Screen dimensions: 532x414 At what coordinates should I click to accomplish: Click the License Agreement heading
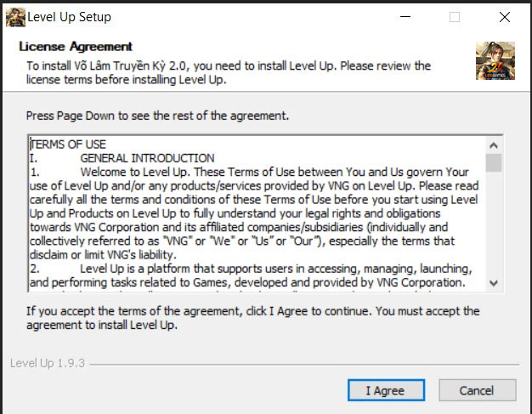(x=76, y=46)
